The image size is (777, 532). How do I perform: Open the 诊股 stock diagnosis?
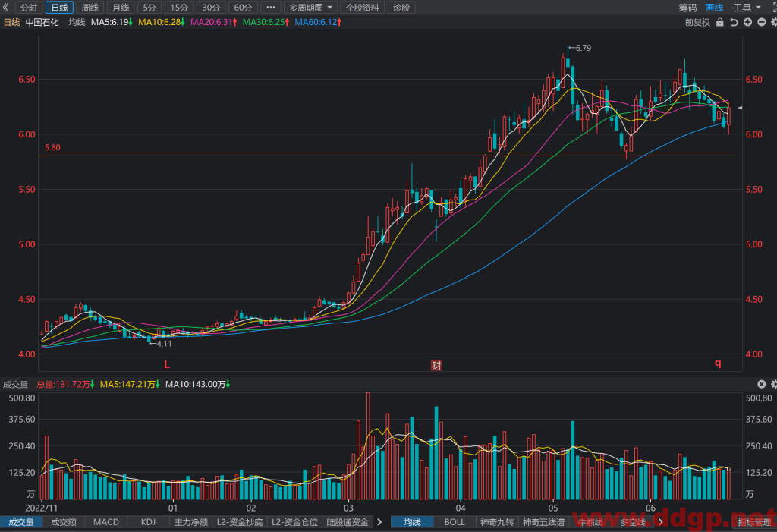401,8
